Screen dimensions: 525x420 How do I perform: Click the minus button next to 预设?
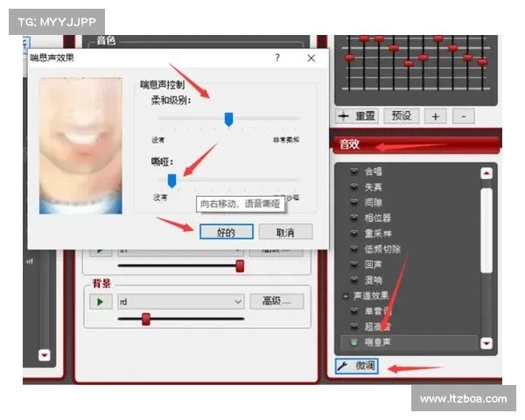tap(464, 116)
